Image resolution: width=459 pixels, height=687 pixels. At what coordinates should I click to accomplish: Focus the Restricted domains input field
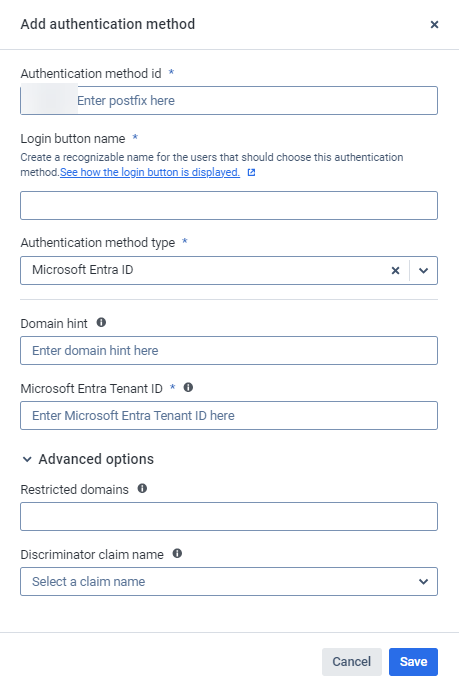(x=229, y=516)
